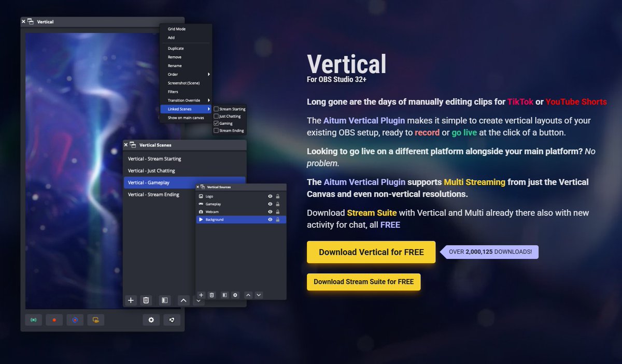Click the blue-ringed backtrack record icon
Screen dimensions: 622x364
click(75, 320)
